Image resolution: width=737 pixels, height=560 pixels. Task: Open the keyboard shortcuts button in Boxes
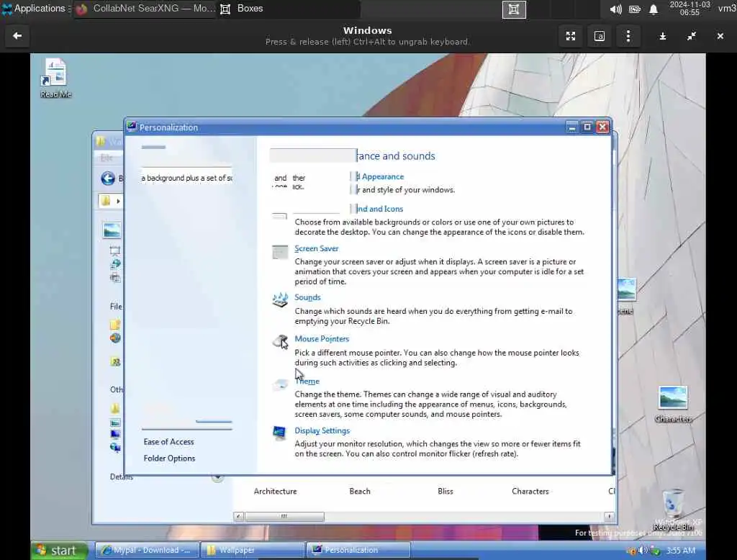[600, 36]
